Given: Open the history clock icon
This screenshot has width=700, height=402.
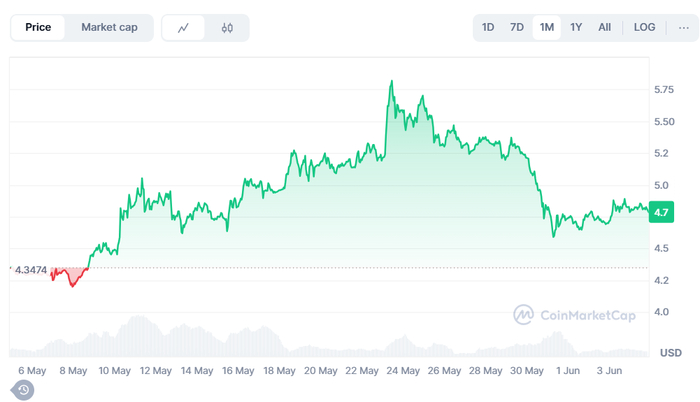Looking at the screenshot, I should coord(23,390).
